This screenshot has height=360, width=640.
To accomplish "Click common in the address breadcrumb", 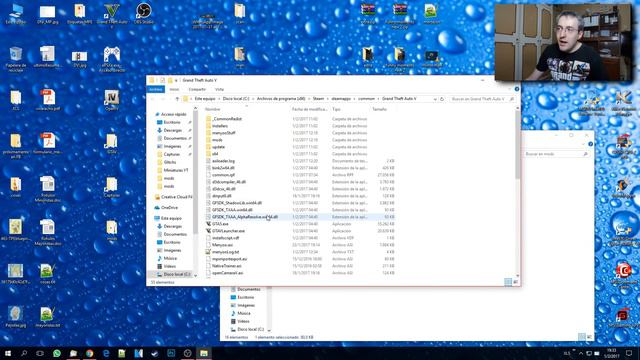I will coord(366,99).
